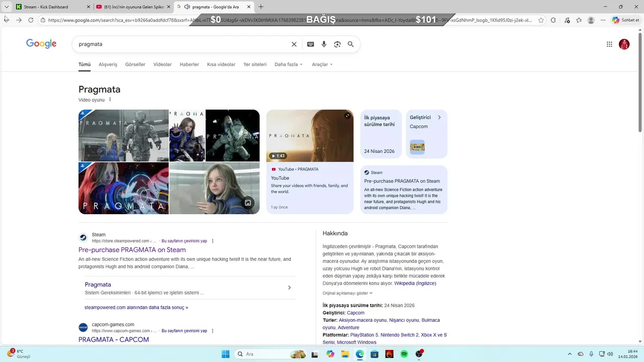Click the Capcom developer link in Hakkında

356,313
